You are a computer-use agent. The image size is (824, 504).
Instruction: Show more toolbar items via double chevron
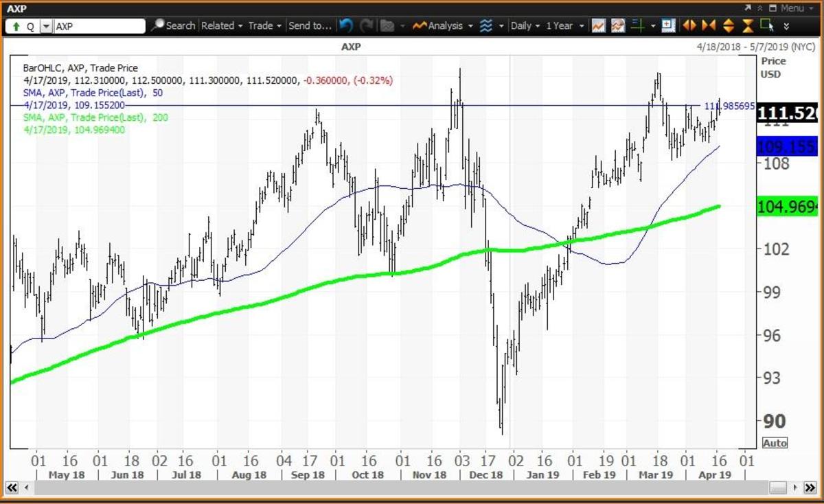[786, 26]
